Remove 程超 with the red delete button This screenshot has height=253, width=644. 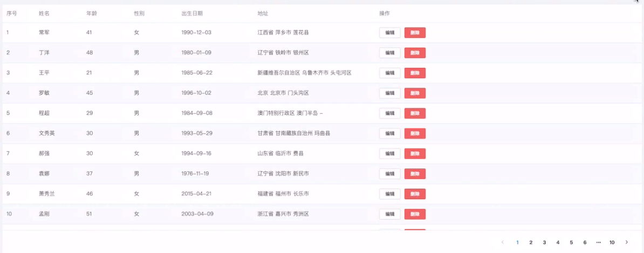click(415, 113)
